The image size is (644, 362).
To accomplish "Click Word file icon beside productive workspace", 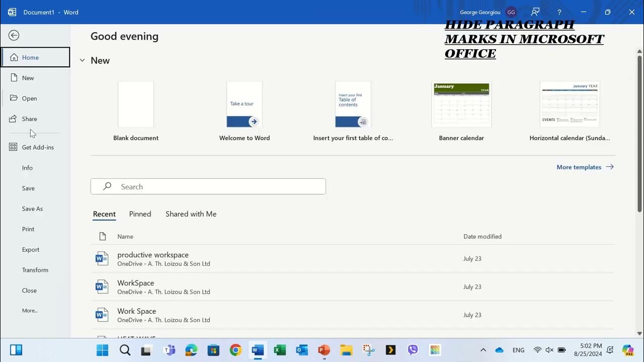I will (x=102, y=259).
